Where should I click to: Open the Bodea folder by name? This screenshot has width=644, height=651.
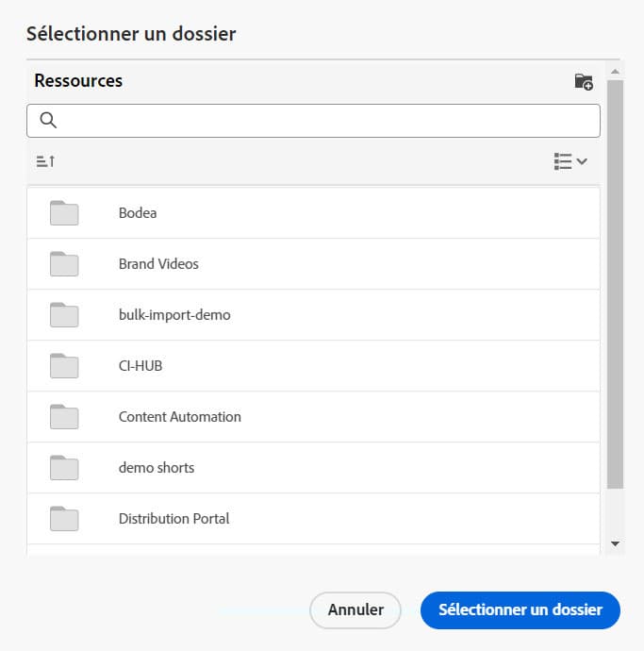(x=138, y=213)
